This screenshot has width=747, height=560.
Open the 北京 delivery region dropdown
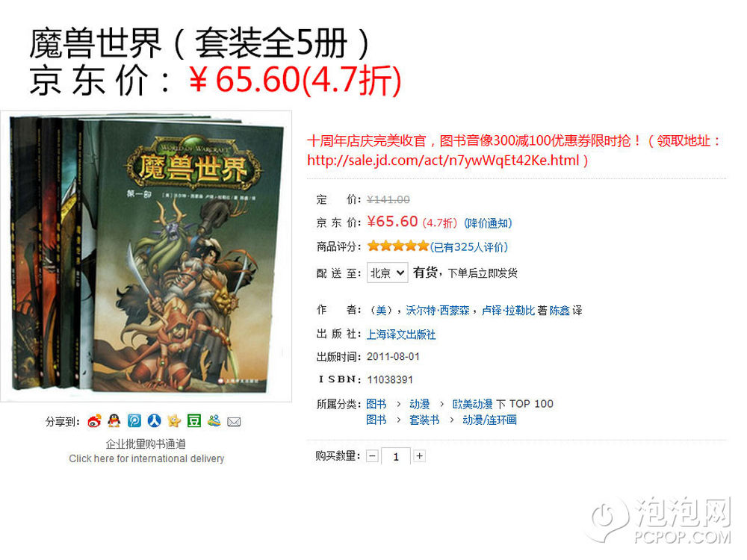pyautogui.click(x=387, y=273)
